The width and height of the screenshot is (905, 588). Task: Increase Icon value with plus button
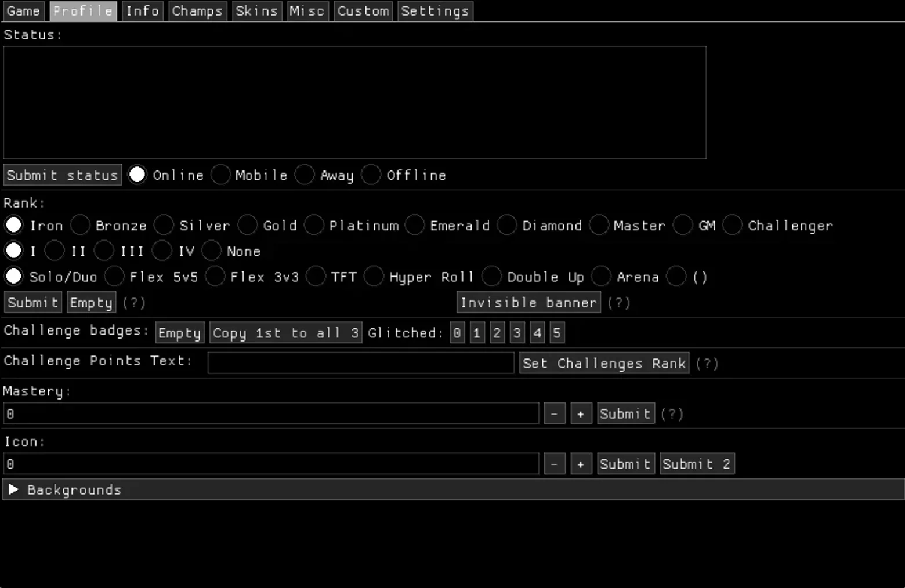[x=581, y=464]
